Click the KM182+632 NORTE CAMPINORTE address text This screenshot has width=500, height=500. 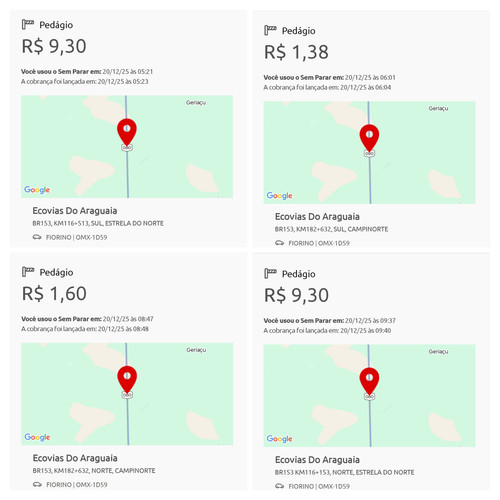click(94, 471)
